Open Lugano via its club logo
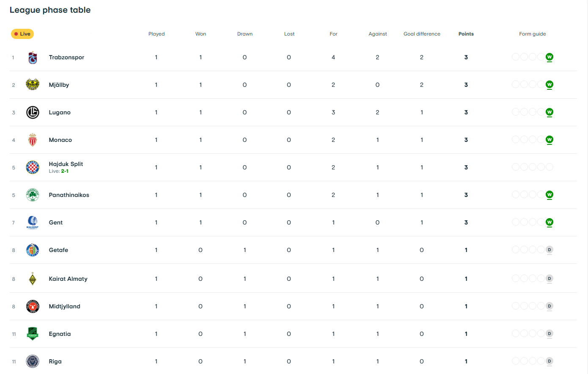Viewport: 588px width, 374px height. point(33,112)
